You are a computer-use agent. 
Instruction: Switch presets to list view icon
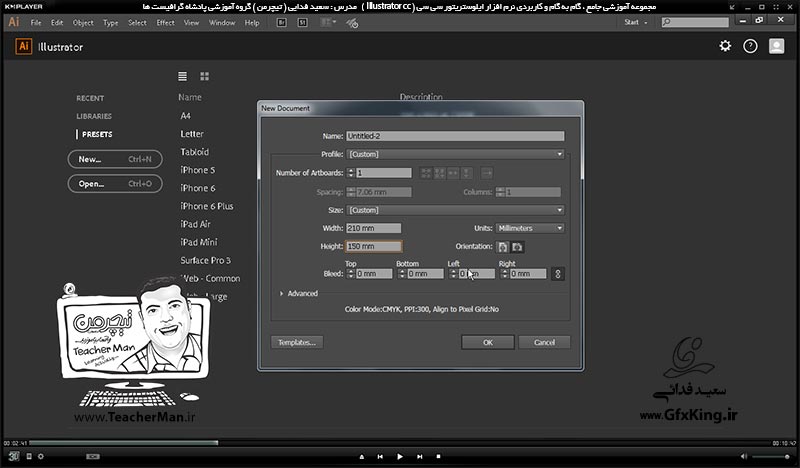click(182, 76)
